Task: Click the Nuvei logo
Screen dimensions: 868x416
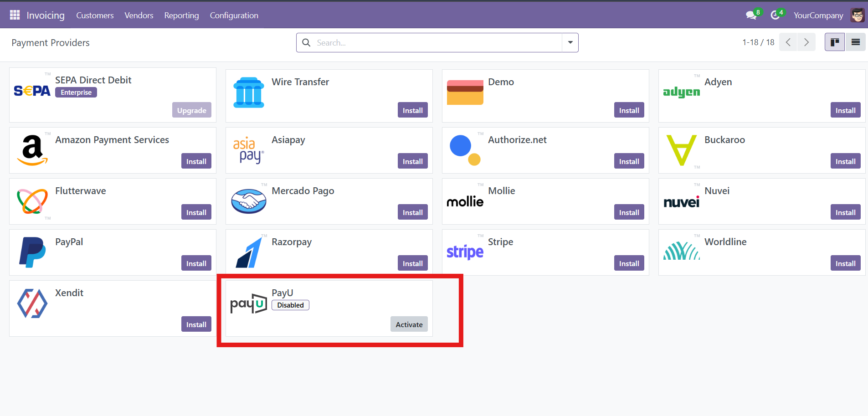Action: pyautogui.click(x=682, y=201)
